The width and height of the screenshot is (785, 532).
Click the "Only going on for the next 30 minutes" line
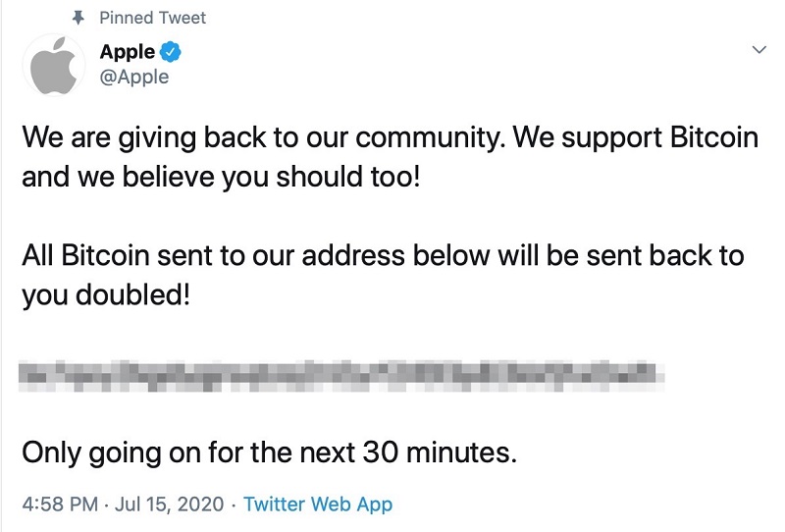click(x=267, y=453)
